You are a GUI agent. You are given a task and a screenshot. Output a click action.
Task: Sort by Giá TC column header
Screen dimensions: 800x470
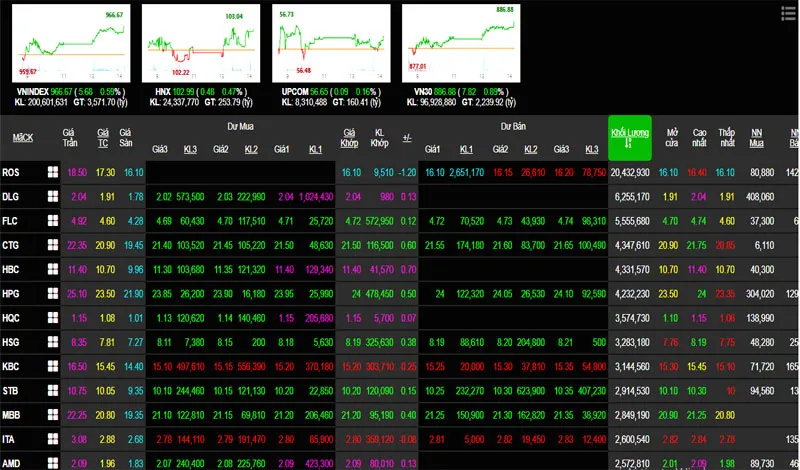[103, 138]
